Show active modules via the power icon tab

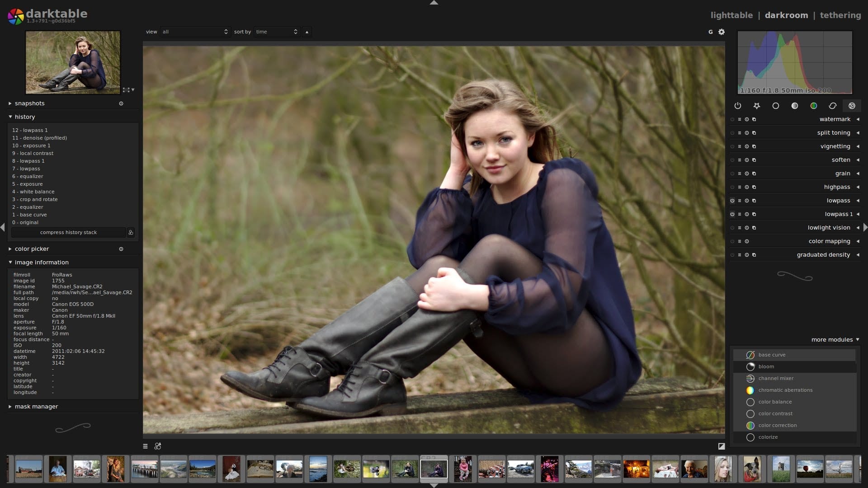(x=738, y=106)
